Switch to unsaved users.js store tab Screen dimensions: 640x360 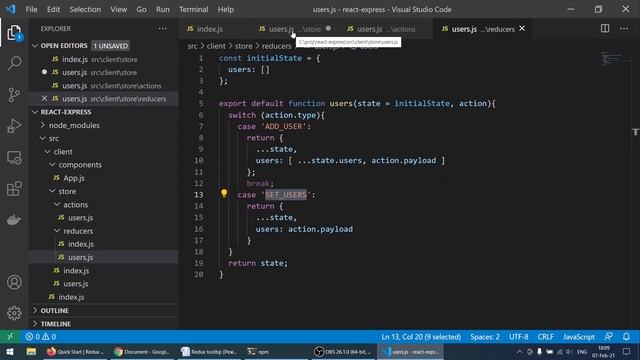click(x=294, y=29)
